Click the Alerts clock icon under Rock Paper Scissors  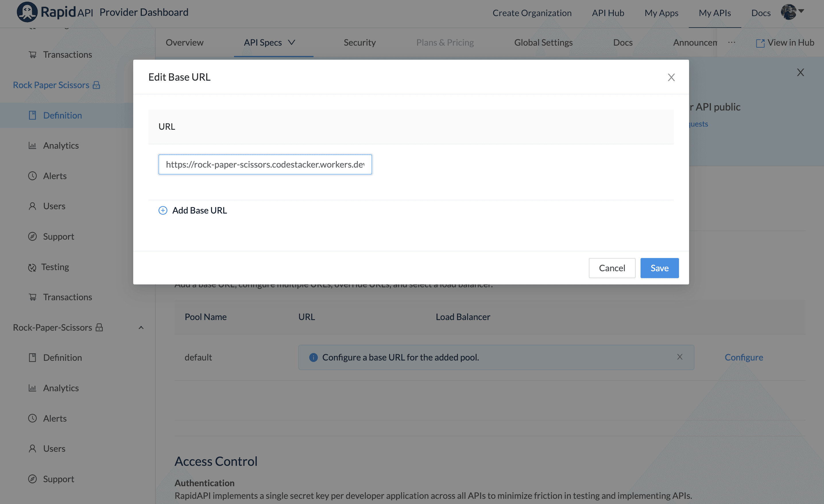click(32, 176)
